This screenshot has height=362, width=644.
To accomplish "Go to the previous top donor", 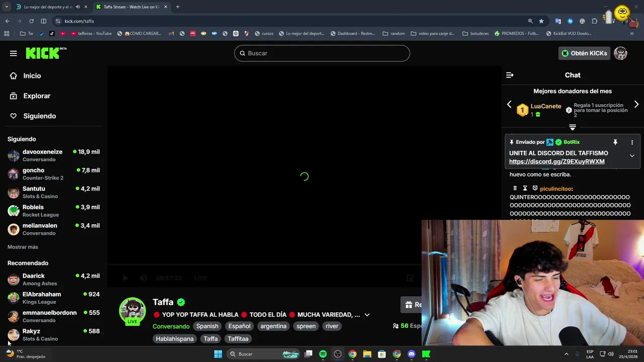I will [509, 105].
